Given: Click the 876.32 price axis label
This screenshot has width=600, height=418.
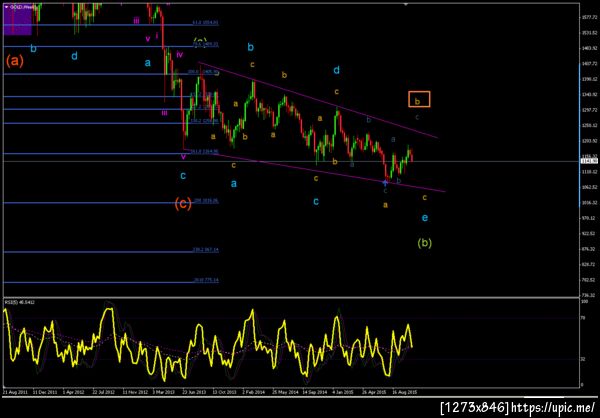Looking at the screenshot, I should pyautogui.click(x=589, y=249).
